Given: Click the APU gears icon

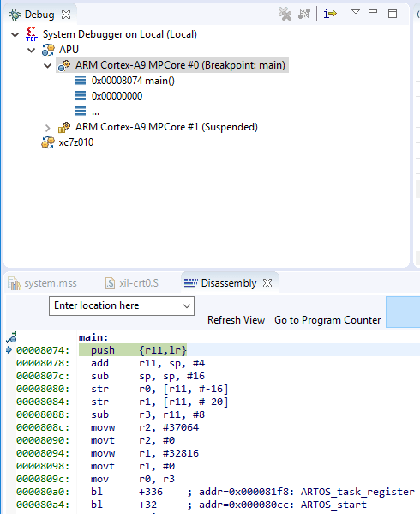Looking at the screenshot, I should click(48, 50).
